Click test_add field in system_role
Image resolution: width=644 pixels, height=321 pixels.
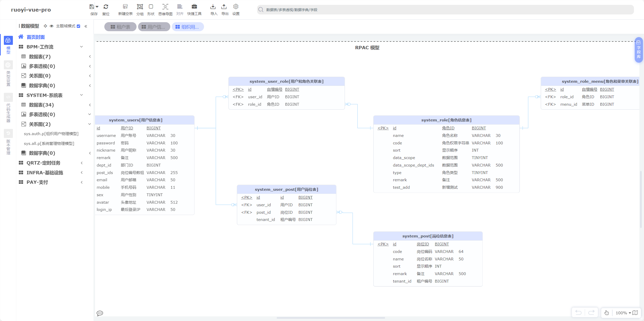pos(401,187)
